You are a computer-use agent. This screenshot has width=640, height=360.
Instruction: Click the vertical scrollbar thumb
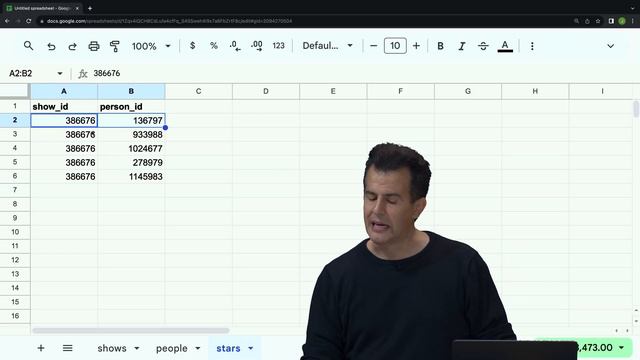tap(636, 109)
